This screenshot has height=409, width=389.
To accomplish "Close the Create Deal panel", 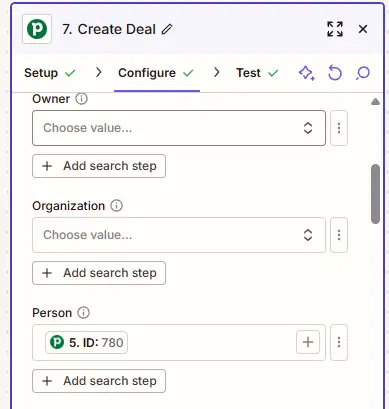I will tap(363, 29).
